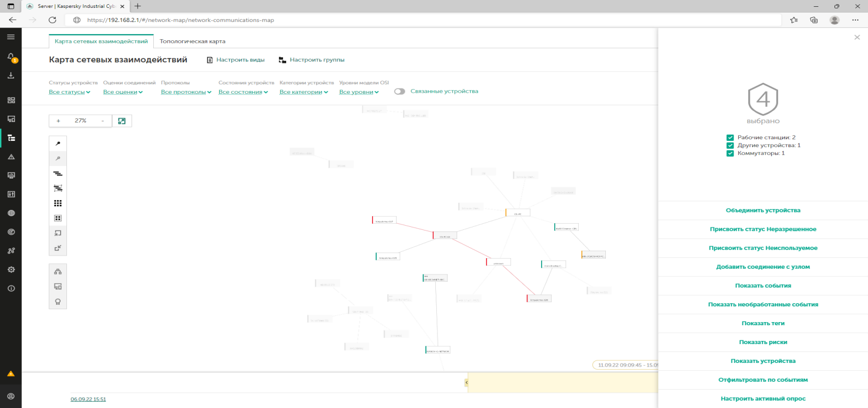Click the fit-to-screen map icon

[x=122, y=121]
